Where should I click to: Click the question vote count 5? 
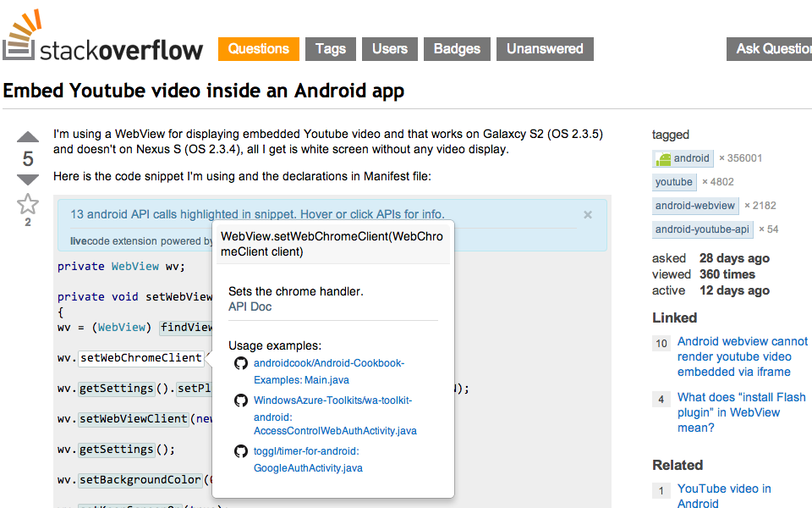[28, 158]
